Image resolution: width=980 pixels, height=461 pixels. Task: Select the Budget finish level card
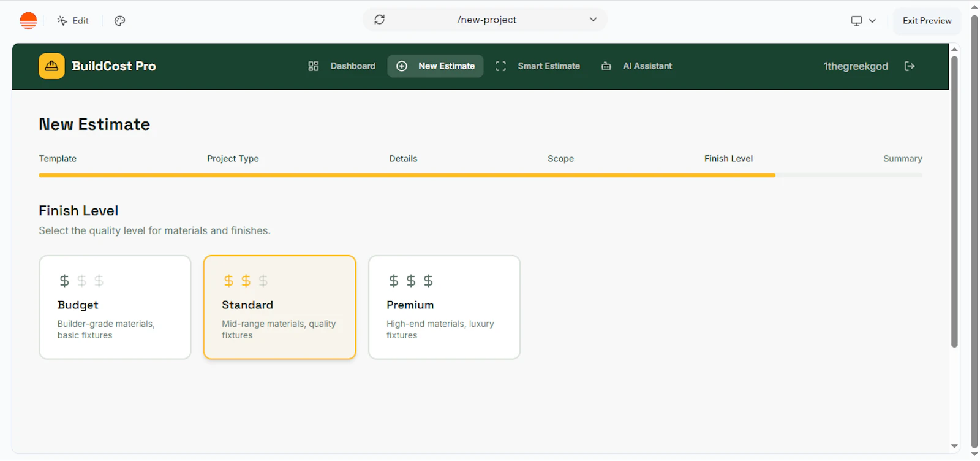115,307
